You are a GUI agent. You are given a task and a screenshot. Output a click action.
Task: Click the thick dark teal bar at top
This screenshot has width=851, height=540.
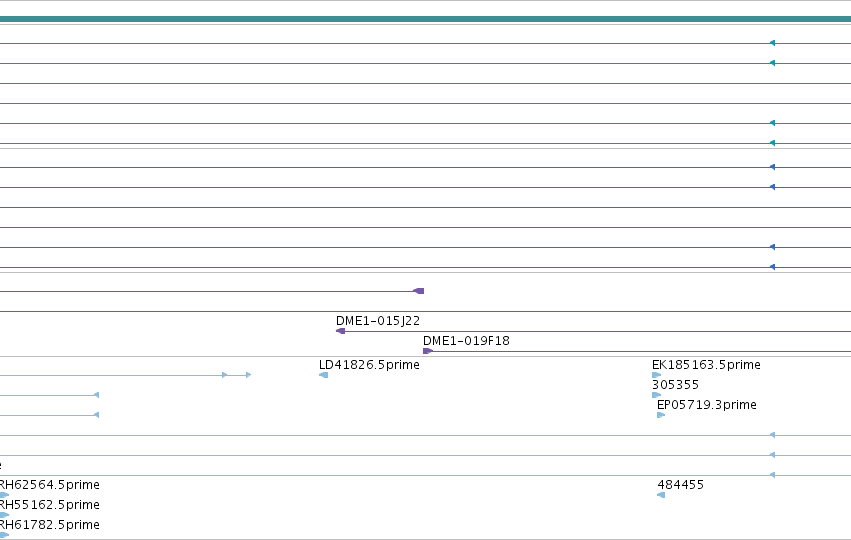(426, 19)
